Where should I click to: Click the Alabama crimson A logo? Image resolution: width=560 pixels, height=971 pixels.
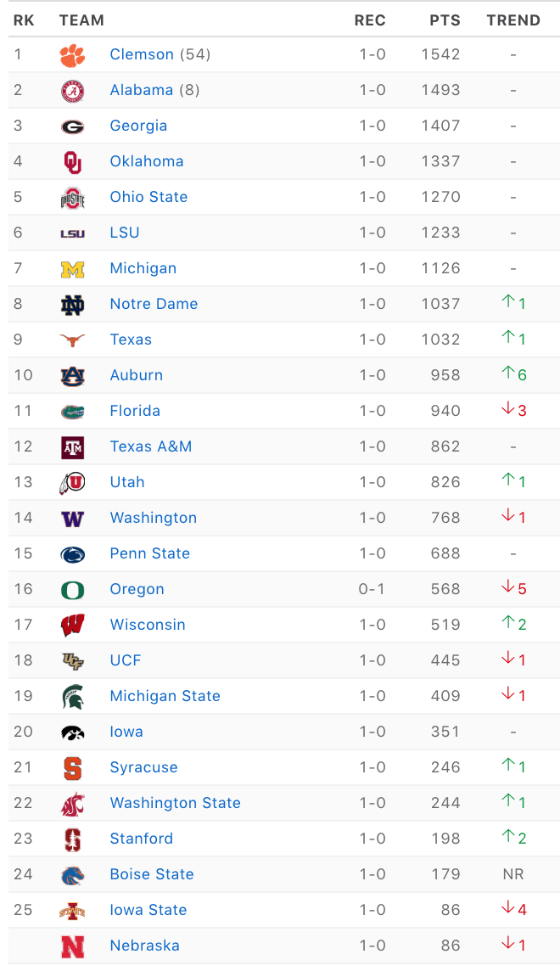(x=72, y=91)
